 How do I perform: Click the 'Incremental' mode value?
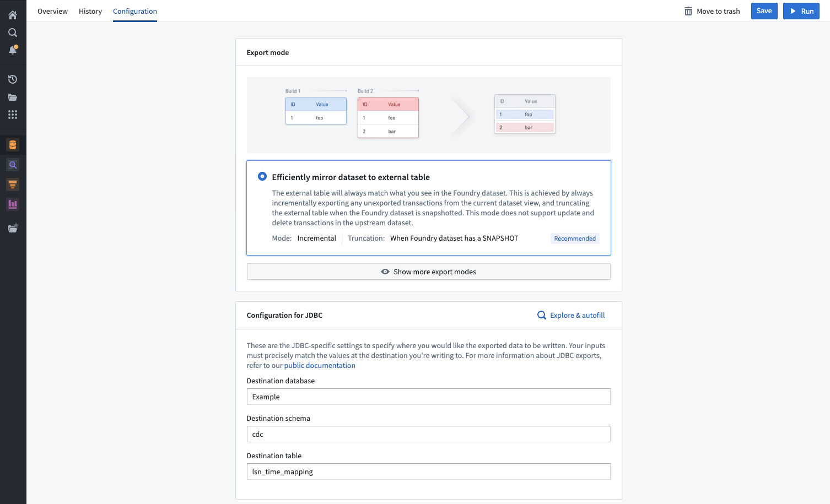pos(316,238)
